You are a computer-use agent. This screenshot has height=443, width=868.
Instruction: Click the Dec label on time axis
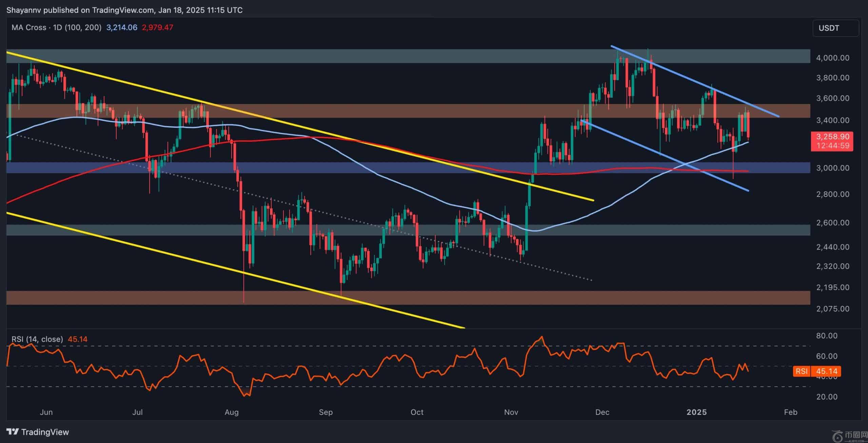pyautogui.click(x=602, y=412)
